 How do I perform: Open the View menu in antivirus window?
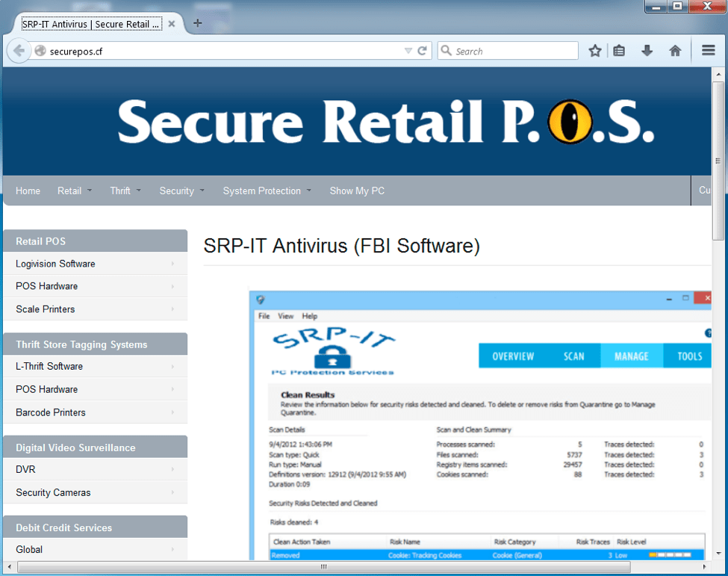click(x=285, y=316)
